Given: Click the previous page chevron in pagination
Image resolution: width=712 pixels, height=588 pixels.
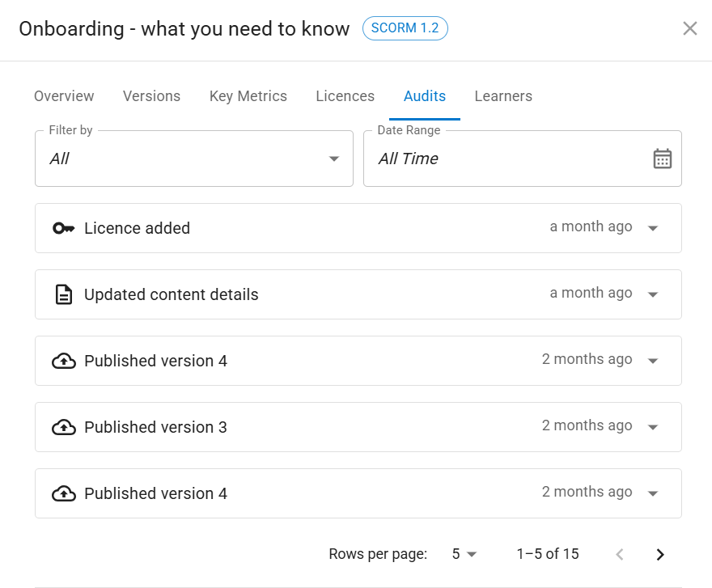Looking at the screenshot, I should point(620,554).
